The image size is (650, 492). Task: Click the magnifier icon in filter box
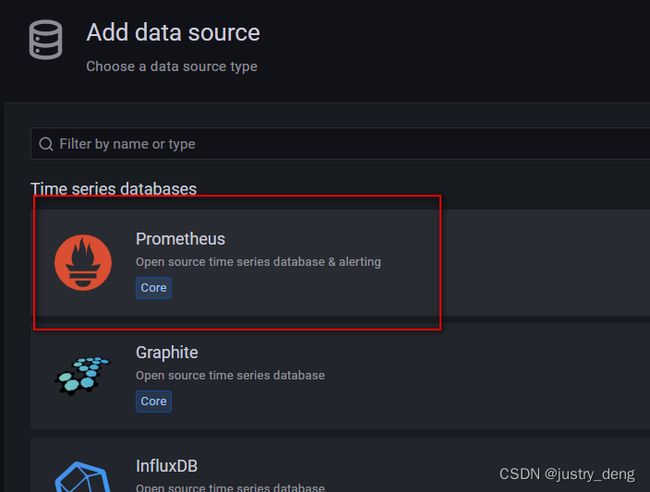pos(46,144)
